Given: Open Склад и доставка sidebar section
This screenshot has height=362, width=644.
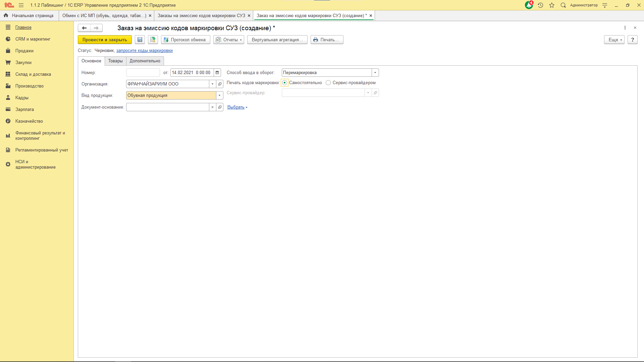Looking at the screenshot, I should coord(33,74).
